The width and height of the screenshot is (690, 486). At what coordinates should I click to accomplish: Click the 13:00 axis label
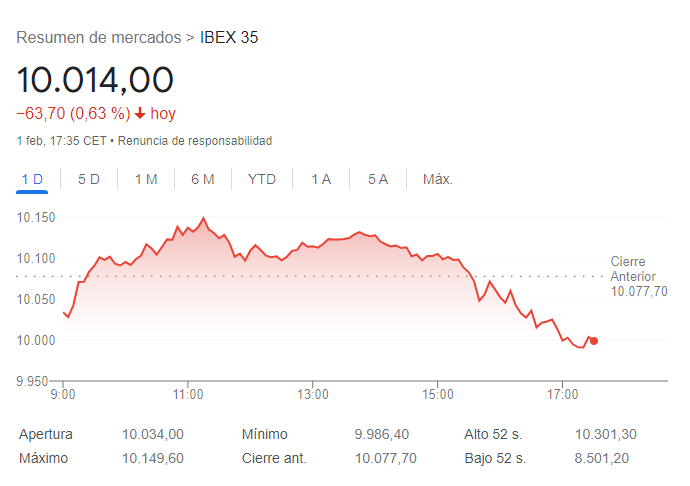[313, 394]
